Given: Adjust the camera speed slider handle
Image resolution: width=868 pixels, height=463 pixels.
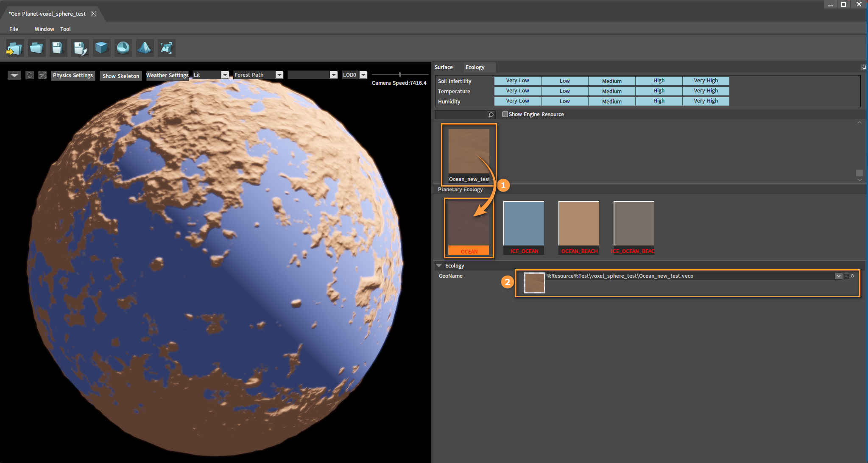Looking at the screenshot, I should (399, 75).
